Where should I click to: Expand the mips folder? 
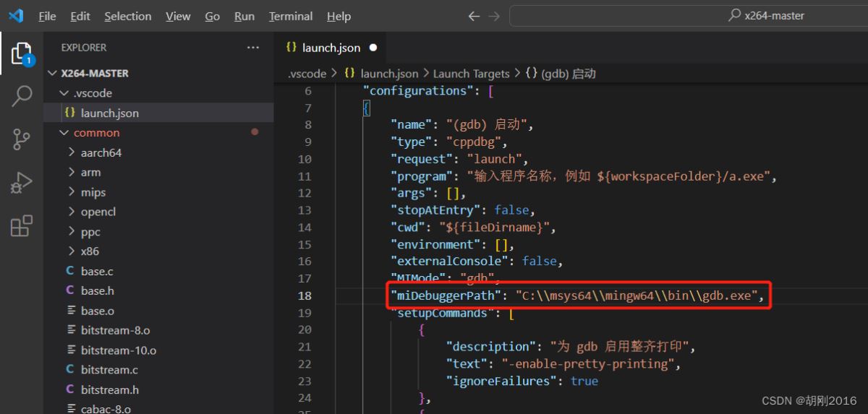(72, 192)
